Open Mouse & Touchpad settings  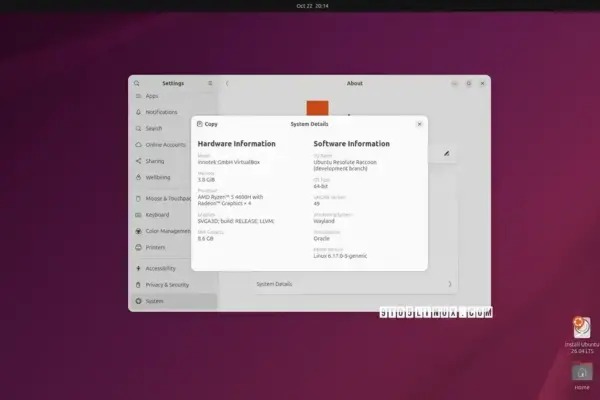(174, 198)
